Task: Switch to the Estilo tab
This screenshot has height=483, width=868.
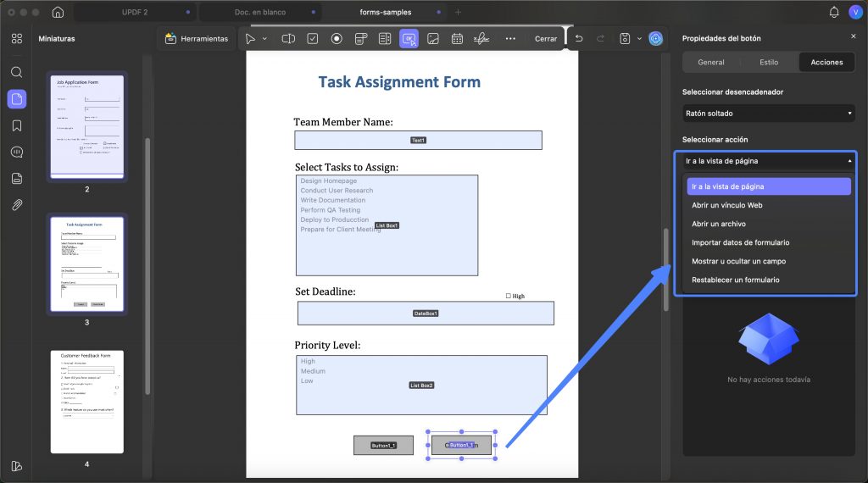Action: point(768,63)
